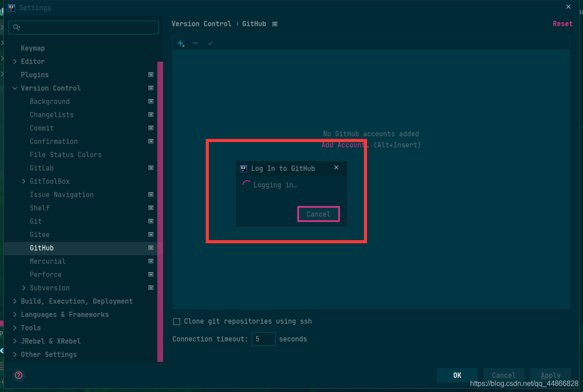Click project-level icon beside Changelists
The image size is (583, 392).
(151, 115)
